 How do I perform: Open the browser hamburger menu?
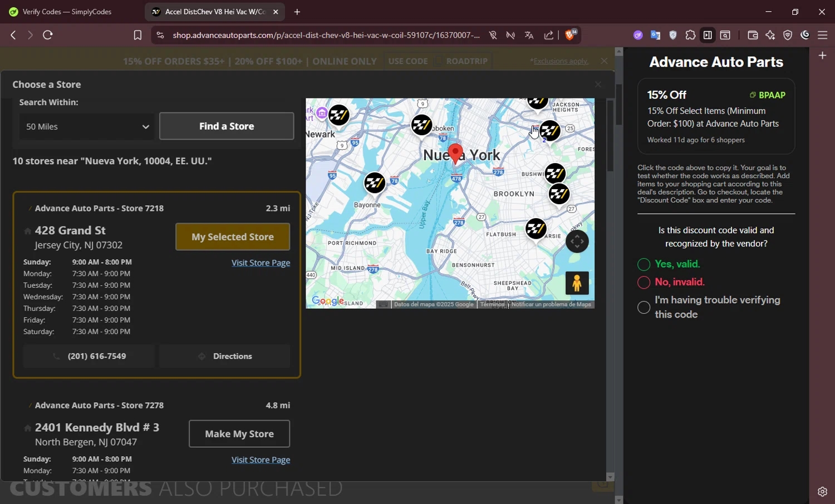click(x=822, y=35)
